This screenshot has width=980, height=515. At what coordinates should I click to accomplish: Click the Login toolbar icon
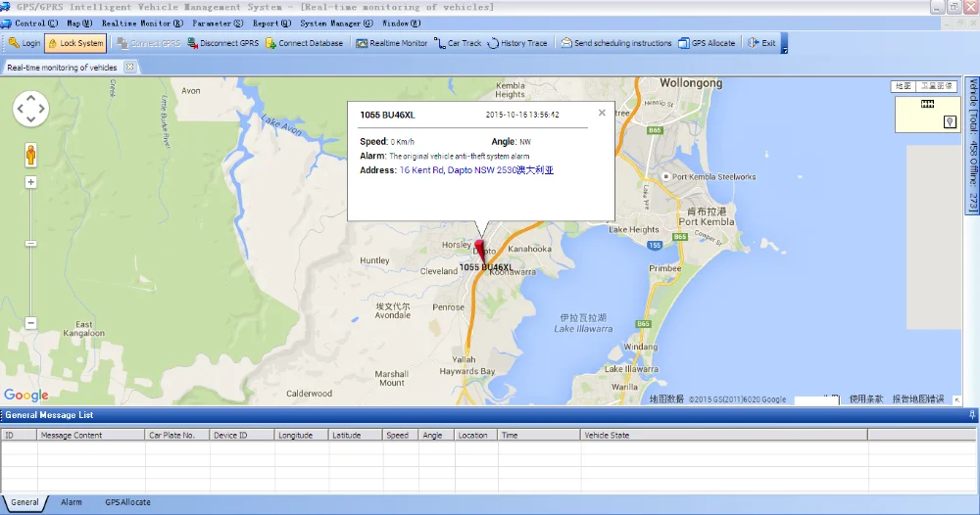coord(16,43)
